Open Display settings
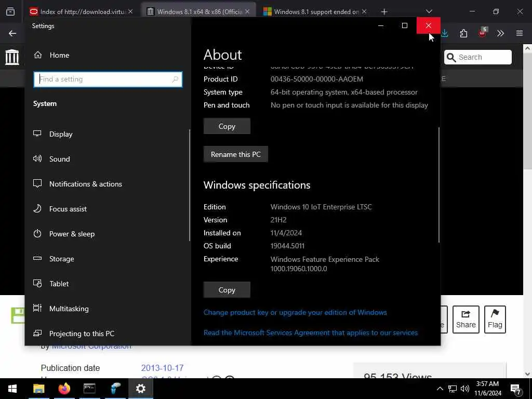532x399 pixels. pos(53,134)
